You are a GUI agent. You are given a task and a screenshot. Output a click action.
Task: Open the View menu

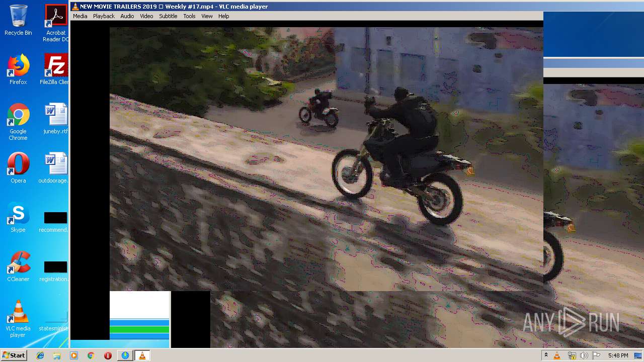coord(207,16)
